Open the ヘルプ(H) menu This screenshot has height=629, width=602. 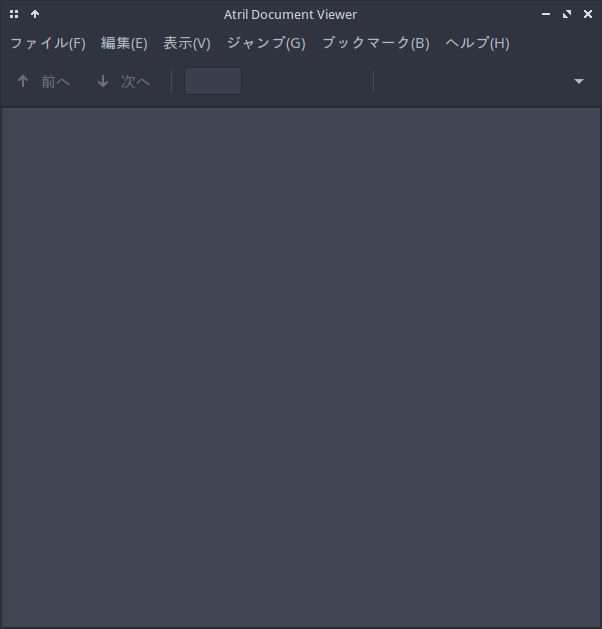click(x=477, y=43)
